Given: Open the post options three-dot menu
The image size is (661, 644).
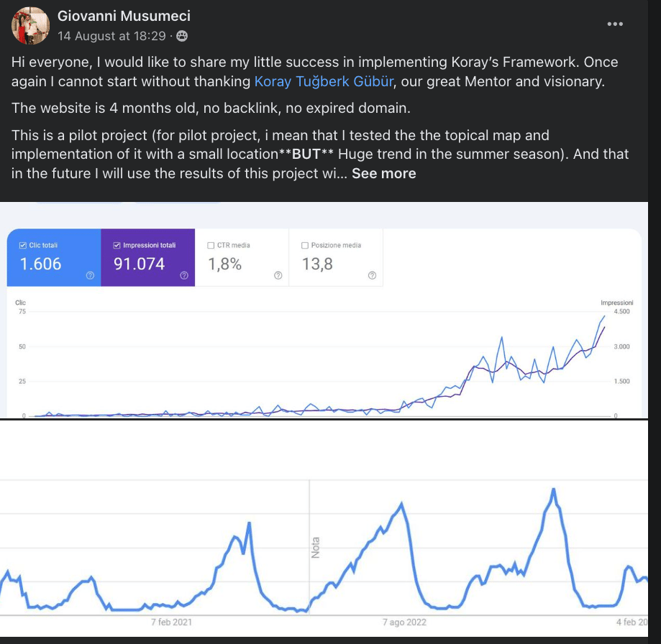Looking at the screenshot, I should (x=615, y=24).
